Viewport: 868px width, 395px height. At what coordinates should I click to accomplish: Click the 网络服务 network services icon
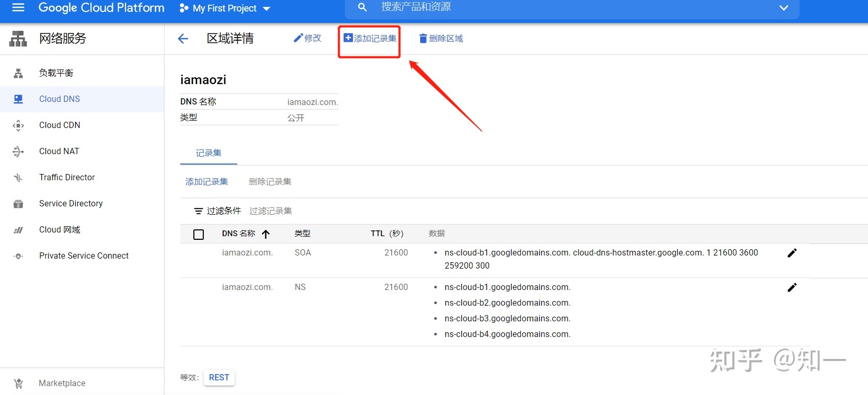(x=18, y=38)
